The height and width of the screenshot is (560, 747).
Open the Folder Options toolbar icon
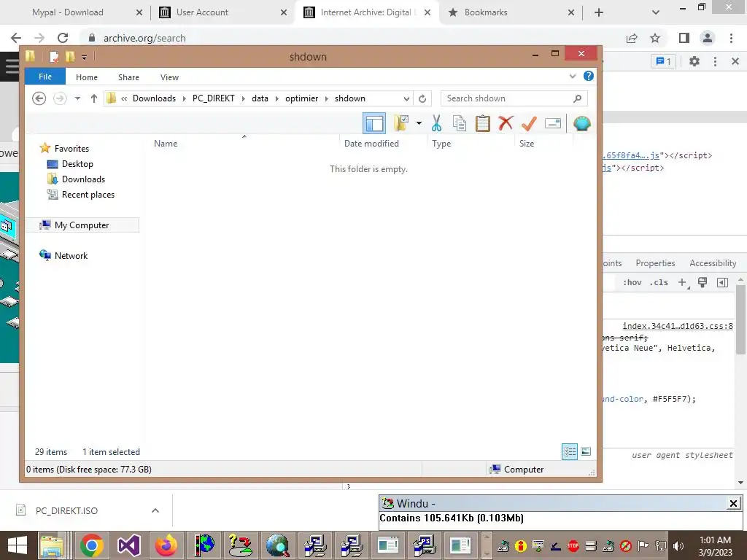coord(401,122)
